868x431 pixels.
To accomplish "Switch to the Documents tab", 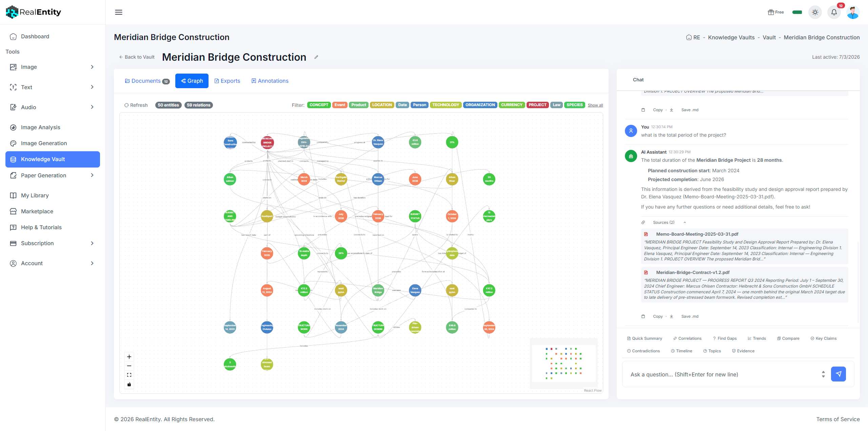I will [x=147, y=81].
